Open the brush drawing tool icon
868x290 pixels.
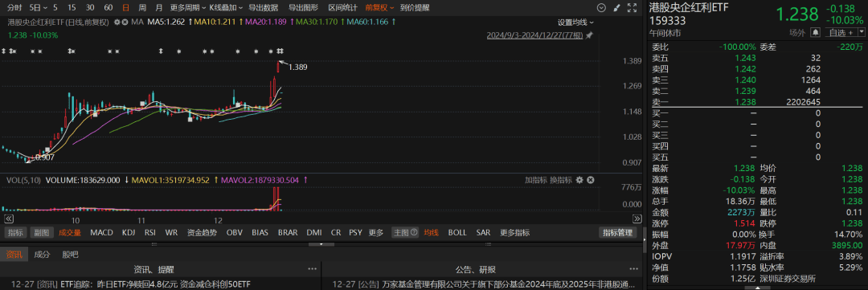pyautogui.click(x=616, y=8)
